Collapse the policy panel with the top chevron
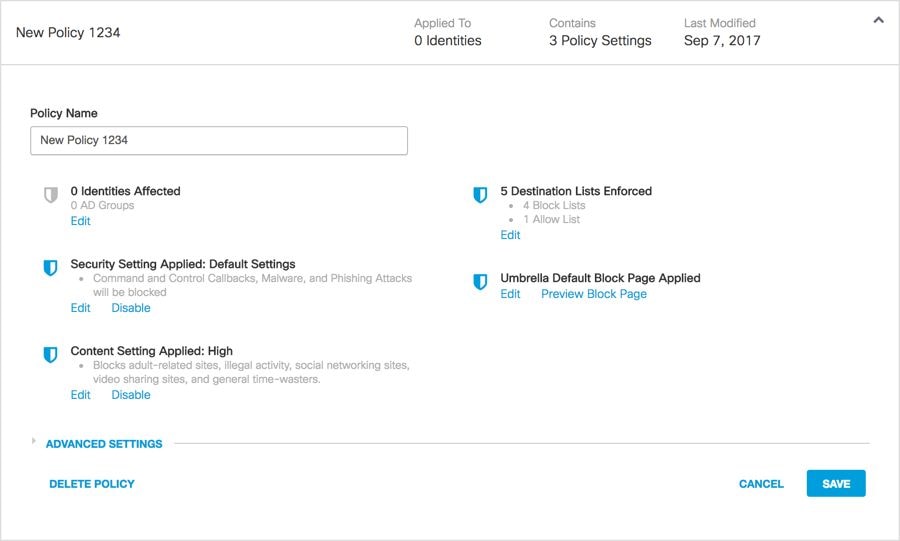900x541 pixels. [x=878, y=20]
